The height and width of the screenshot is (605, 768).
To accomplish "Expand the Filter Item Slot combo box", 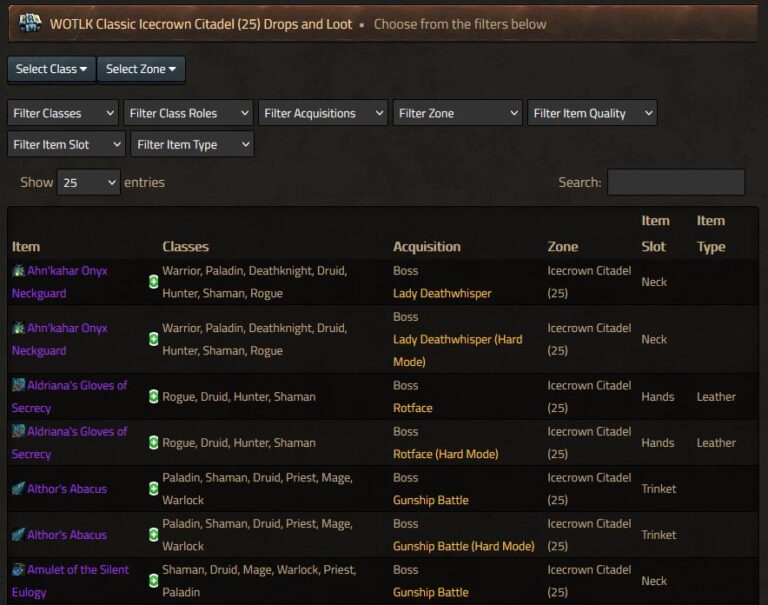I will pos(67,145).
